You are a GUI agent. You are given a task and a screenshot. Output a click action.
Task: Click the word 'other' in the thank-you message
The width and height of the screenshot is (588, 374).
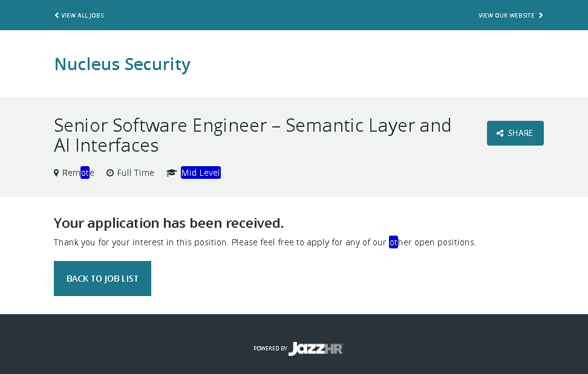point(400,242)
